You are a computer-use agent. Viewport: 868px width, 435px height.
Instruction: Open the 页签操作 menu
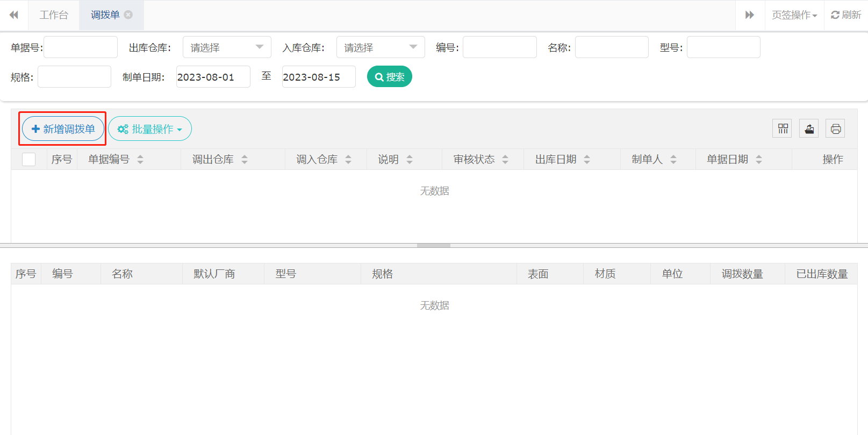(794, 15)
